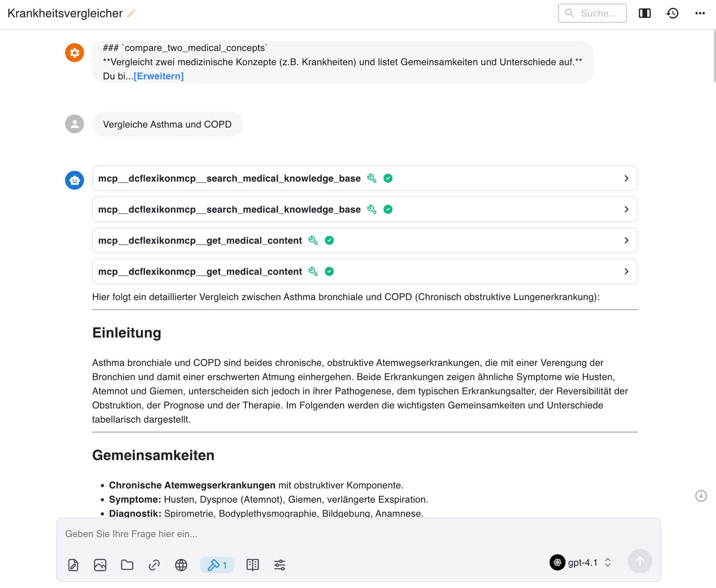Open the knowledge book icon
Image resolution: width=716 pixels, height=588 pixels.
[x=252, y=565]
